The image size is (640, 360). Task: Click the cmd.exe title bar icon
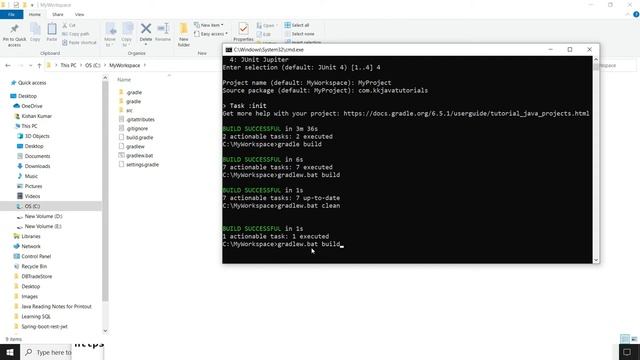pos(229,50)
